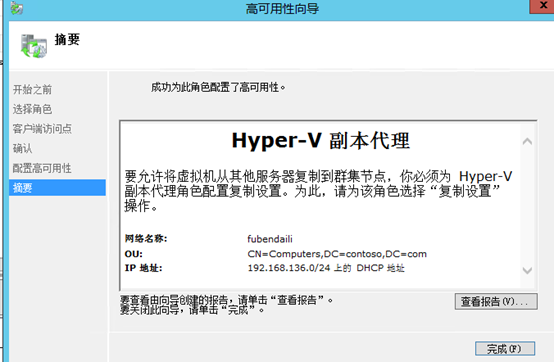Click the summary page header icon
The image size is (554, 362).
click(34, 46)
